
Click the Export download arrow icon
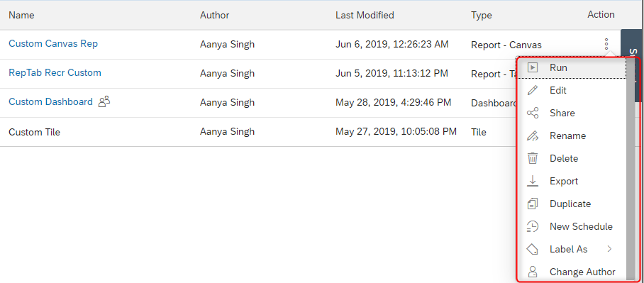(x=533, y=181)
